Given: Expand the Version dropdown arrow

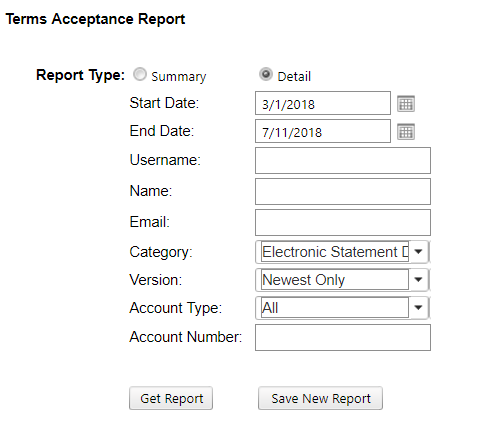Looking at the screenshot, I should pos(418,280).
